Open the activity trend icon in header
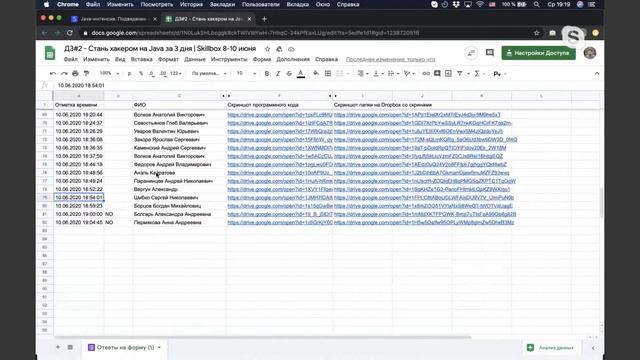 point(471,53)
